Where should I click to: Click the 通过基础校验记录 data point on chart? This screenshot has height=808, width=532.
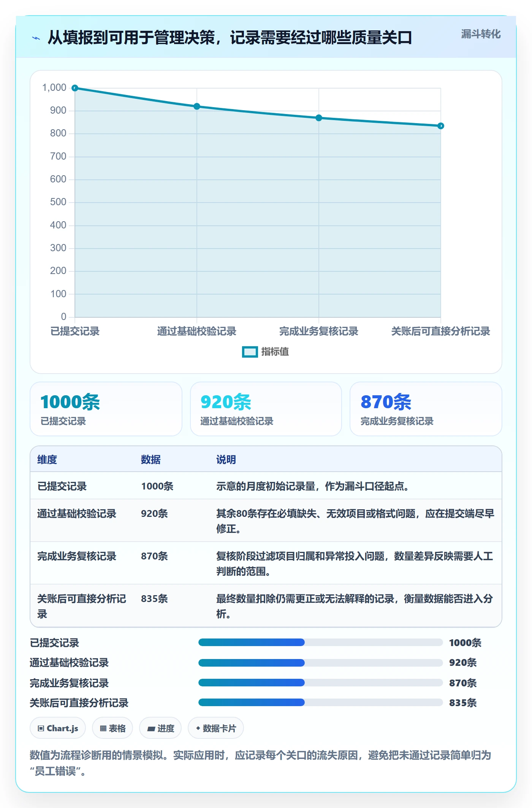point(197,106)
